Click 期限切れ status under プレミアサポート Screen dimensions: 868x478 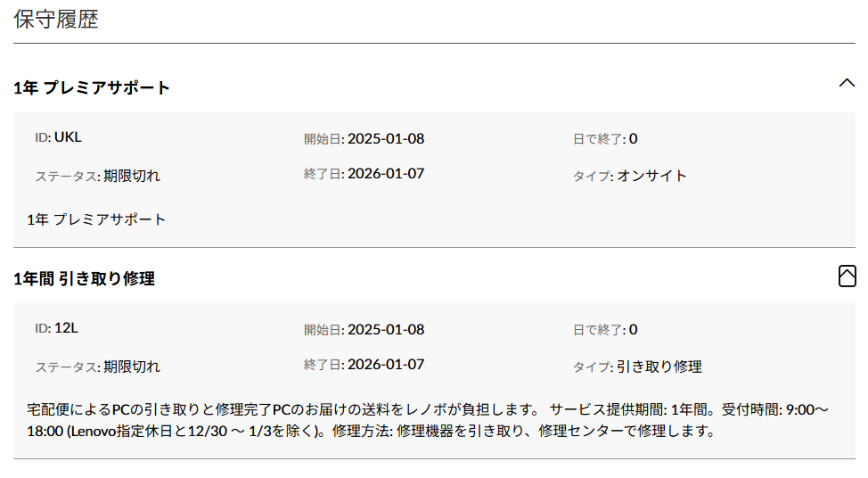pos(131,176)
